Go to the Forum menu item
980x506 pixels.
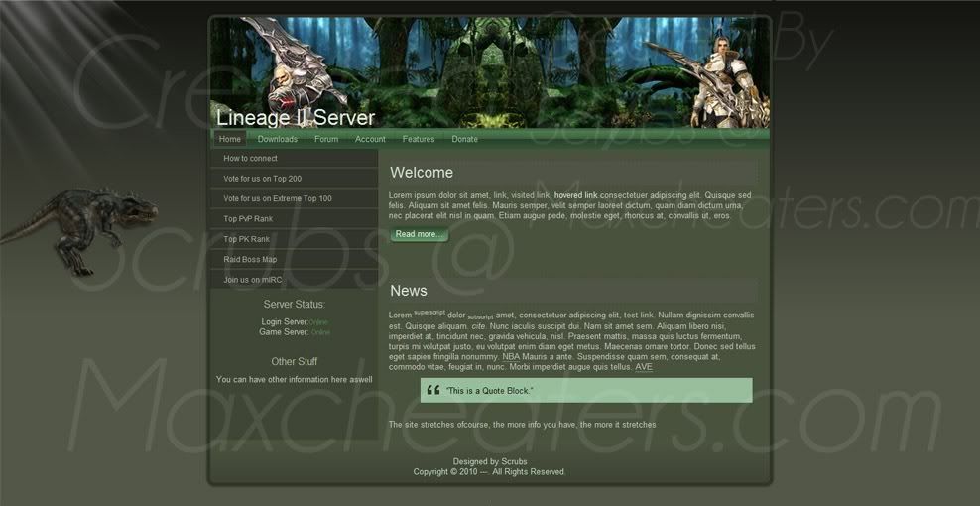coord(326,139)
